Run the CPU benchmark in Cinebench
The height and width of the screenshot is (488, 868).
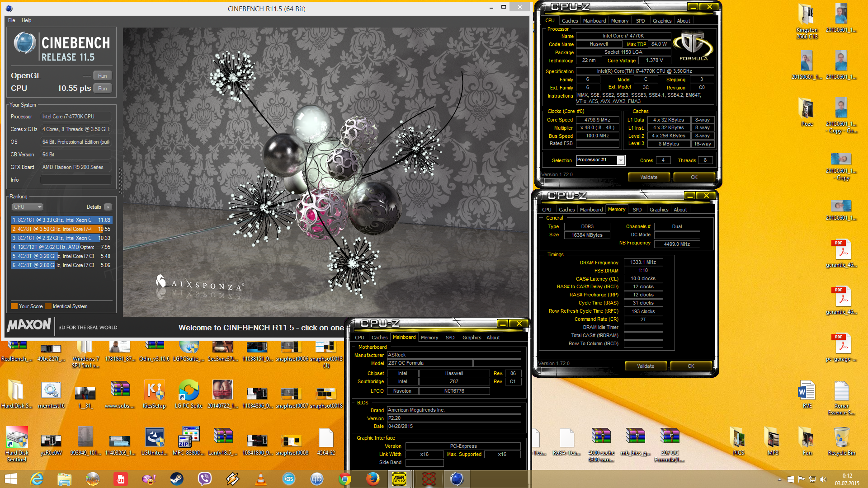[x=103, y=89]
